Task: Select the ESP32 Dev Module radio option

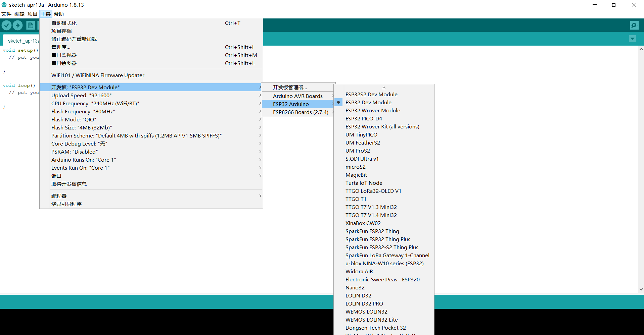Action: pyautogui.click(x=368, y=102)
